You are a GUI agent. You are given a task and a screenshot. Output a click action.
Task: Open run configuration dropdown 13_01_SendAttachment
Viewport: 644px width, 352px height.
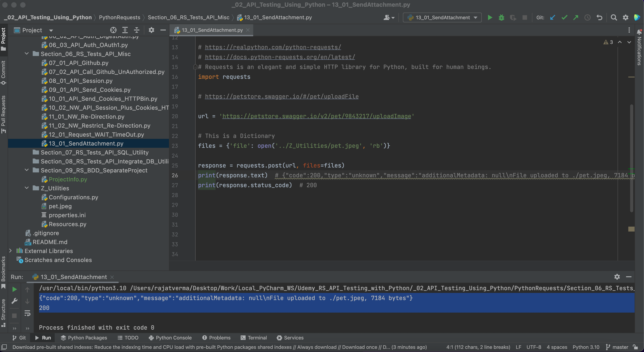click(442, 17)
